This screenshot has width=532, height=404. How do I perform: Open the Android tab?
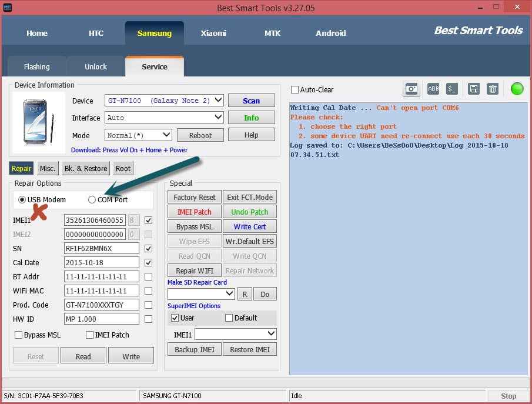(331, 34)
